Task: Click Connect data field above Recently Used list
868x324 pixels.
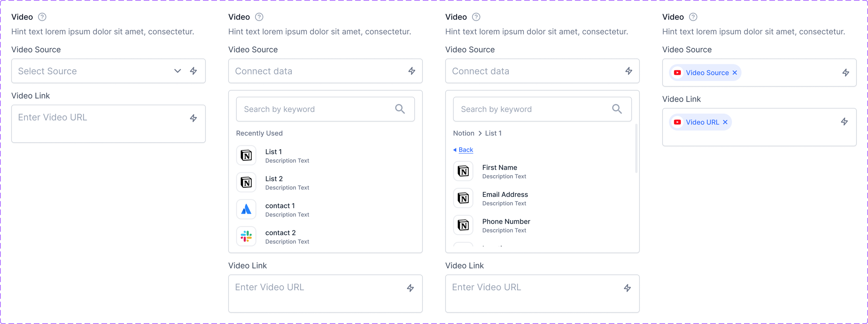Action: point(325,71)
